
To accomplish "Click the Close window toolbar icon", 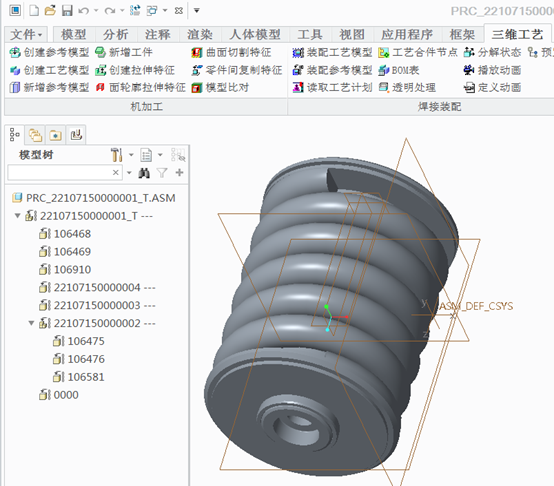I will pos(179,11).
